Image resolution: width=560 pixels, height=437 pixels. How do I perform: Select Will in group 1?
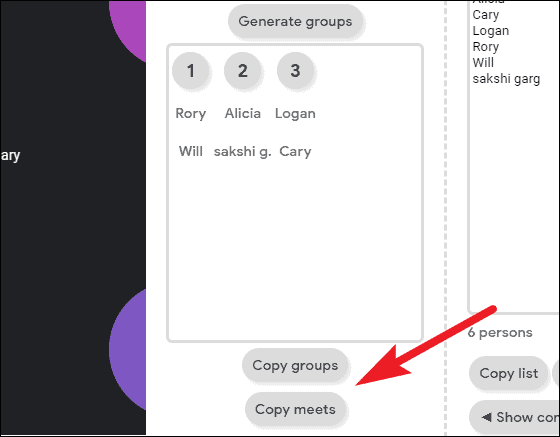(191, 151)
